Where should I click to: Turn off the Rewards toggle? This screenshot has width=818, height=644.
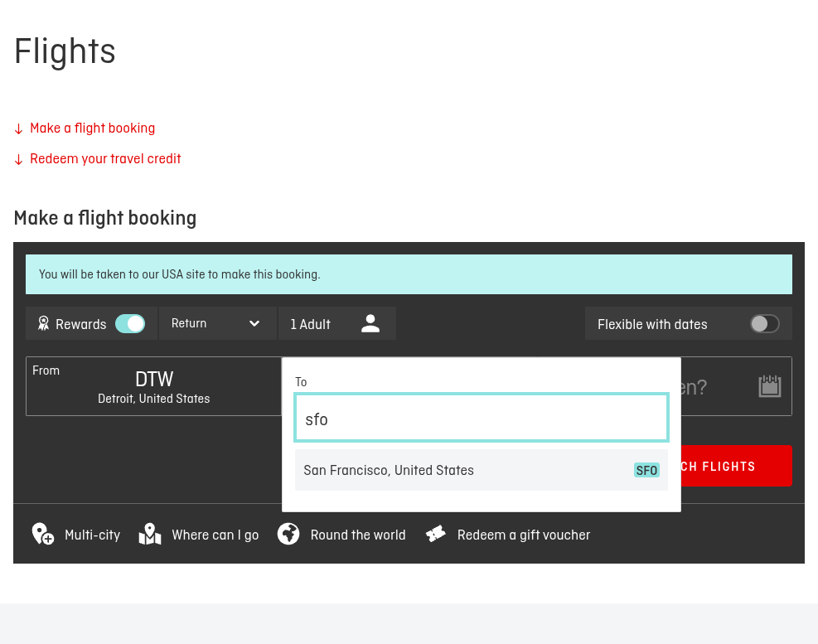[x=130, y=323]
